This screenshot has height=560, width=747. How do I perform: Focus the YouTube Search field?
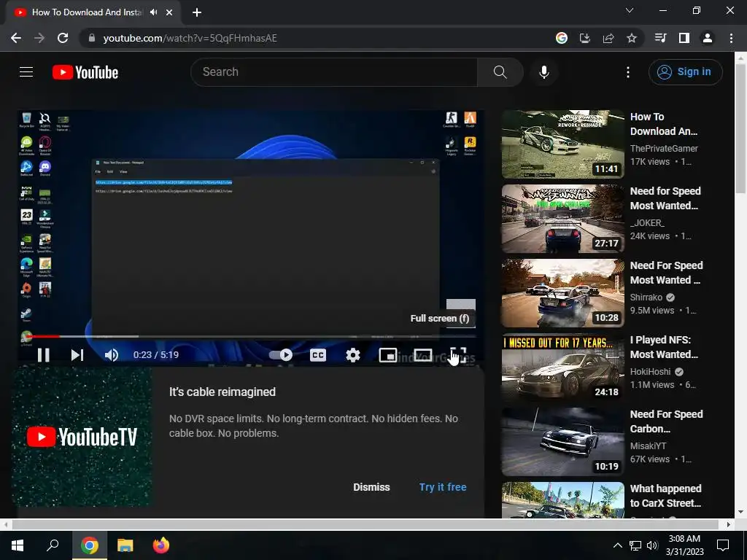(334, 72)
